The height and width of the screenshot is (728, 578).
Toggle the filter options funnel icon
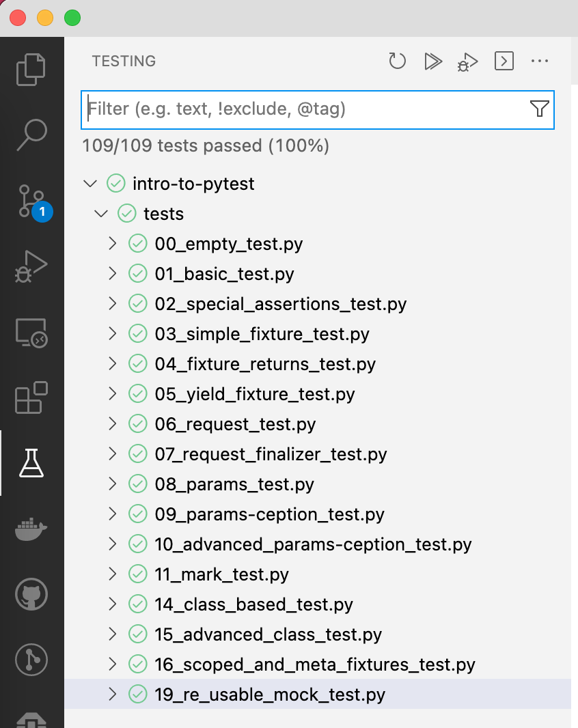click(540, 109)
